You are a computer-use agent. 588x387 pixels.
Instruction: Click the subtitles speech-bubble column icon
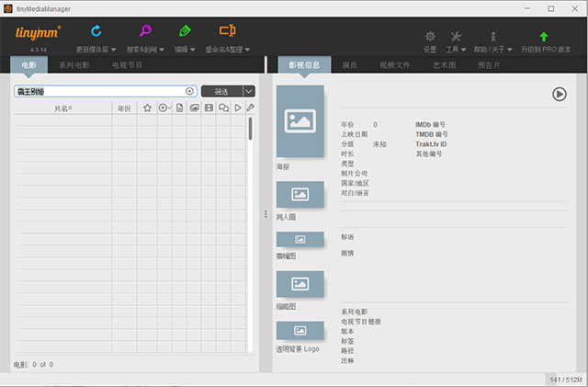223,108
